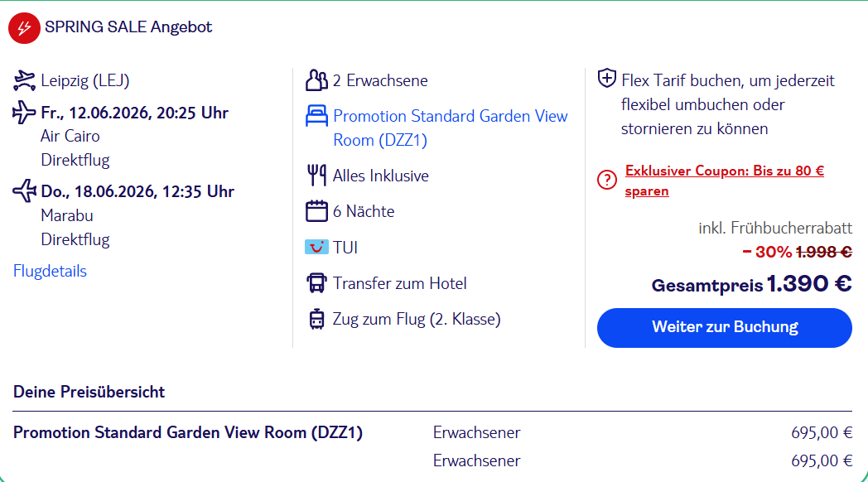This screenshot has height=482, width=868.
Task: Click the Flex Tarif buchen description text
Action: (x=727, y=104)
